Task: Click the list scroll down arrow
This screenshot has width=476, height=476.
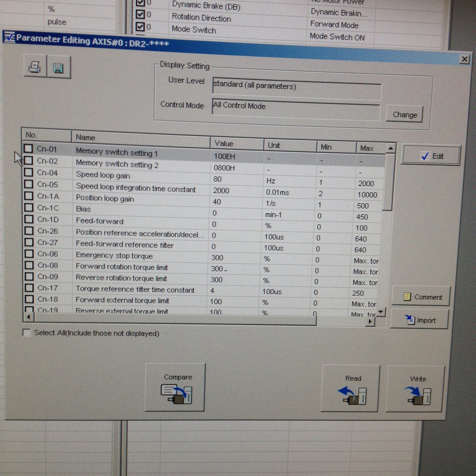Action: pyautogui.click(x=381, y=312)
